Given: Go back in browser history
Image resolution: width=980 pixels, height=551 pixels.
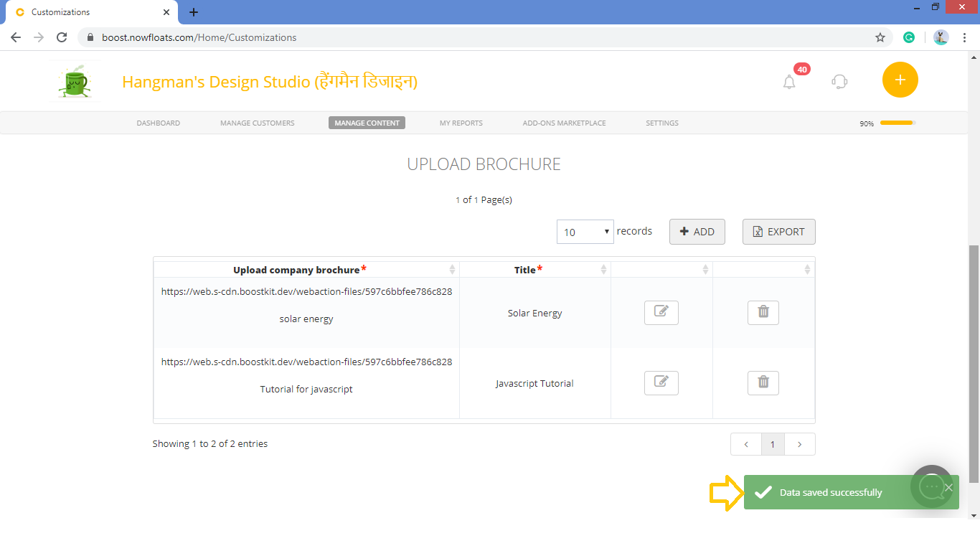Looking at the screenshot, I should click(x=16, y=37).
